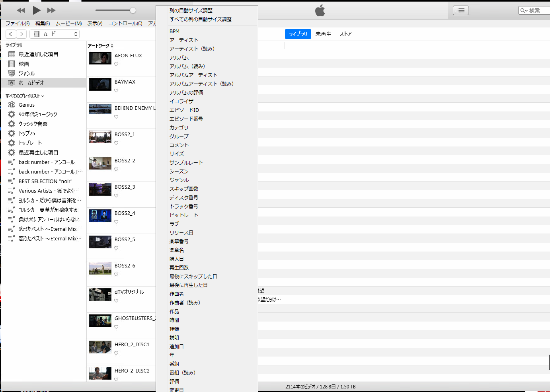Image resolution: width=550 pixels, height=392 pixels.
Task: Open the list view icon button
Action: click(460, 11)
